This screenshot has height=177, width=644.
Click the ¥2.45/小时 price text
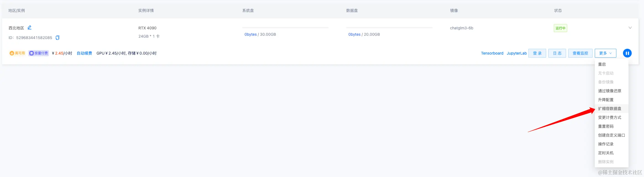click(x=62, y=53)
